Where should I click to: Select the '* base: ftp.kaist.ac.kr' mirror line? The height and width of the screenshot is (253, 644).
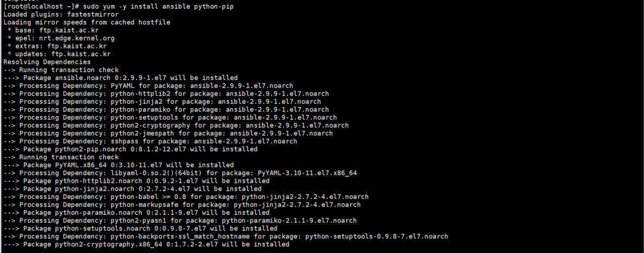[53, 30]
